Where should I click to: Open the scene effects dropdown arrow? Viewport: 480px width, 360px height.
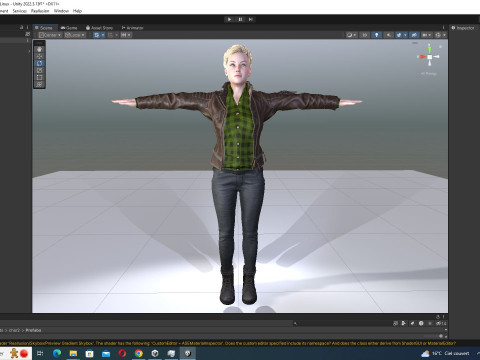pos(405,35)
